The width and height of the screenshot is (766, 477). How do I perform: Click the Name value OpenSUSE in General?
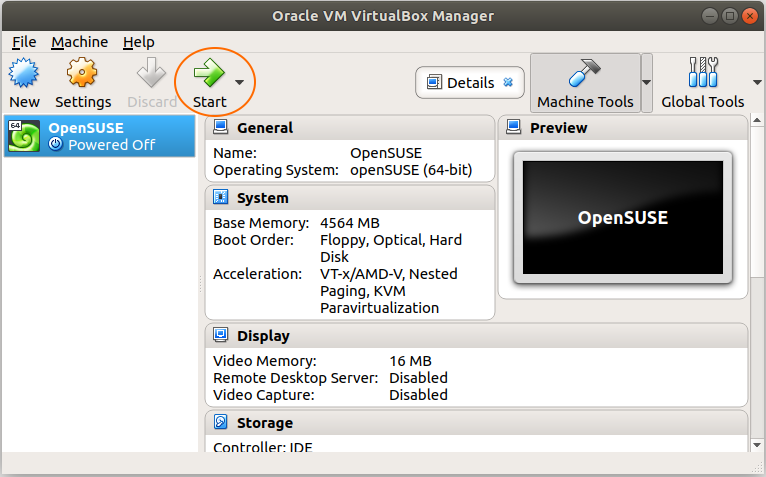tap(386, 153)
